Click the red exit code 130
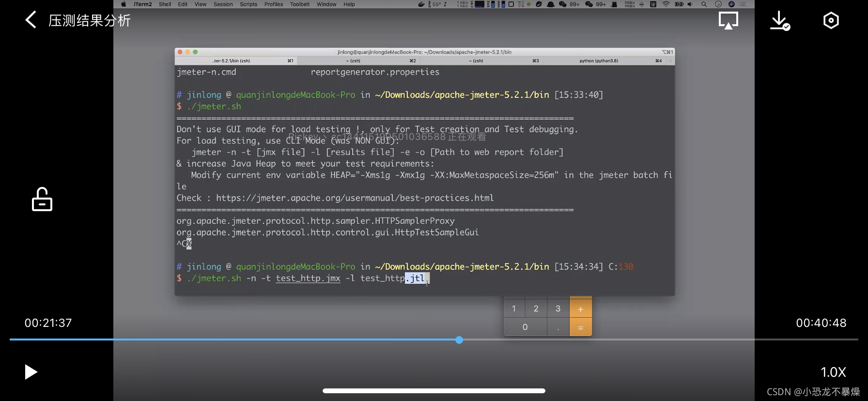This screenshot has height=401, width=868. click(626, 266)
